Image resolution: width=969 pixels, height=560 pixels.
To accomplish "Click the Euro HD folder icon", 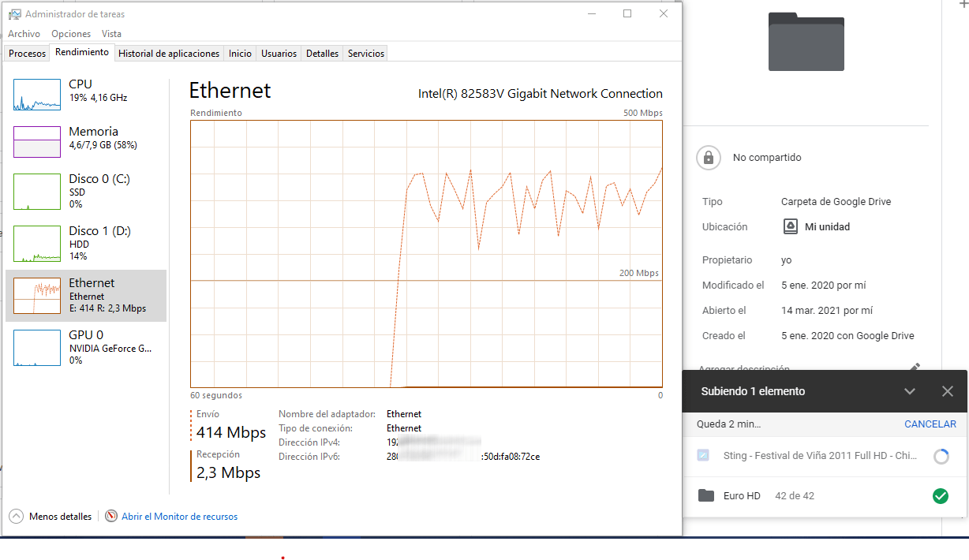I will coord(706,496).
